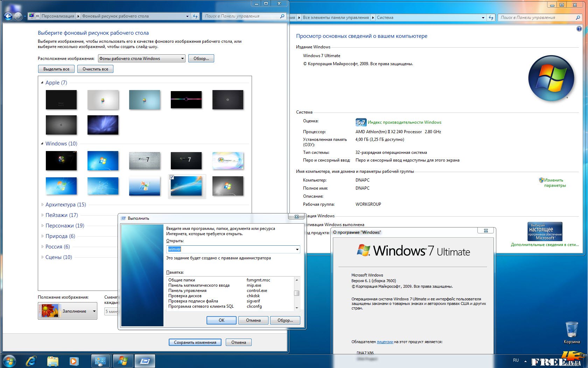Select the first dark Apple wallpaper thumbnail
The image size is (588, 368).
click(x=61, y=100)
